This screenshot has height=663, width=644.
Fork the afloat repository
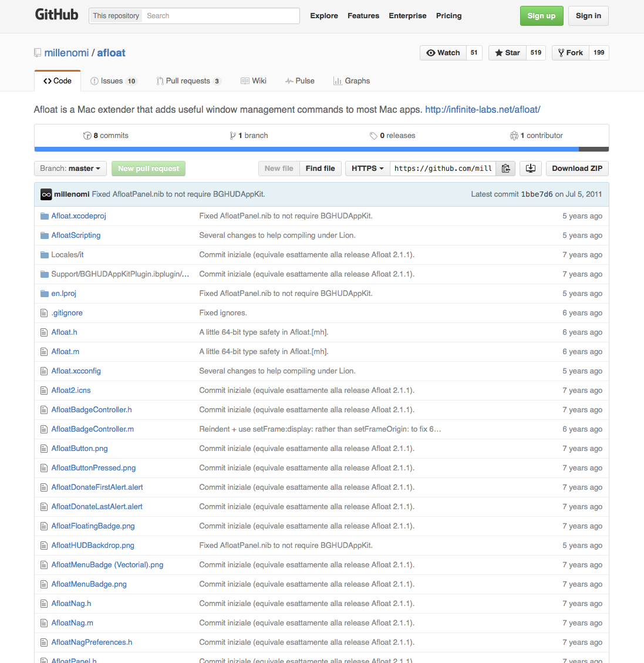[571, 53]
